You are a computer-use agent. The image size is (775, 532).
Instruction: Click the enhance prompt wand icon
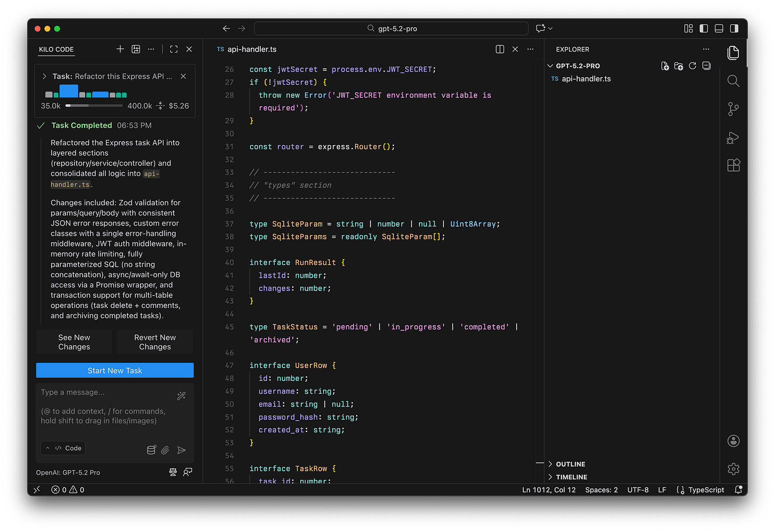point(182,396)
